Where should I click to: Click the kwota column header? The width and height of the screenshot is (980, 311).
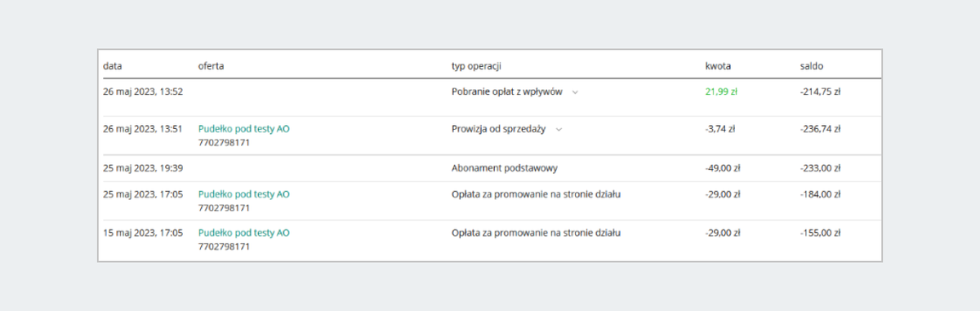pos(718,65)
